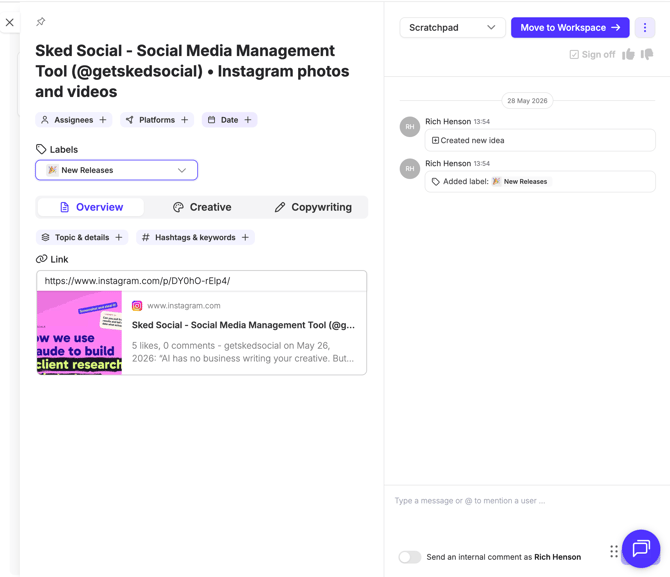Screen dimensions: 670x577
Task: Click Move to Workspace button
Action: pos(570,27)
